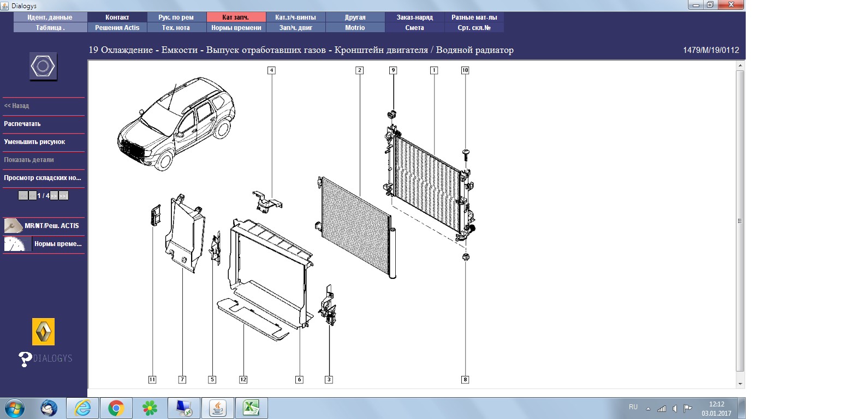Go to next page with >> button
868x419 pixels.
point(54,195)
